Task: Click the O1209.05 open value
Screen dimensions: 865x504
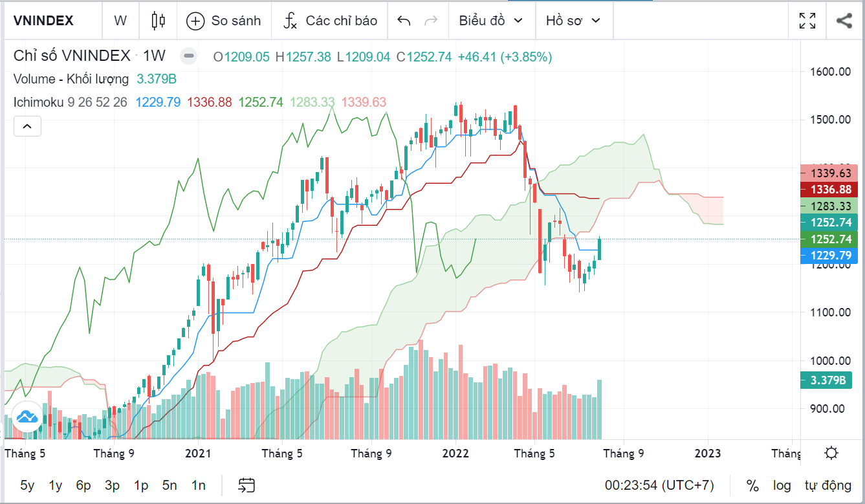Action: (241, 57)
